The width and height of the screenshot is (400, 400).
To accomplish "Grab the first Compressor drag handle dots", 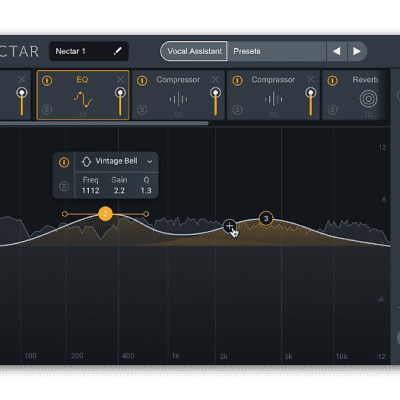I will (x=178, y=115).
